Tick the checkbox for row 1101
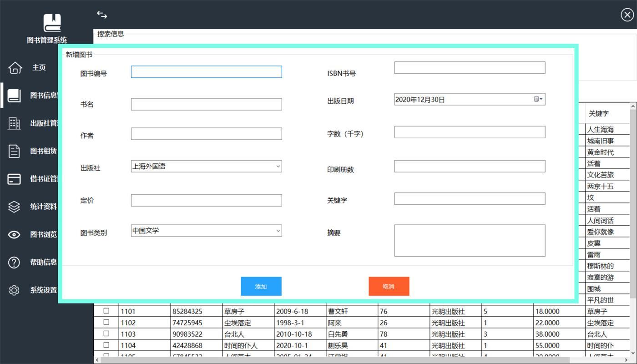The width and height of the screenshot is (637, 364). pos(106,311)
